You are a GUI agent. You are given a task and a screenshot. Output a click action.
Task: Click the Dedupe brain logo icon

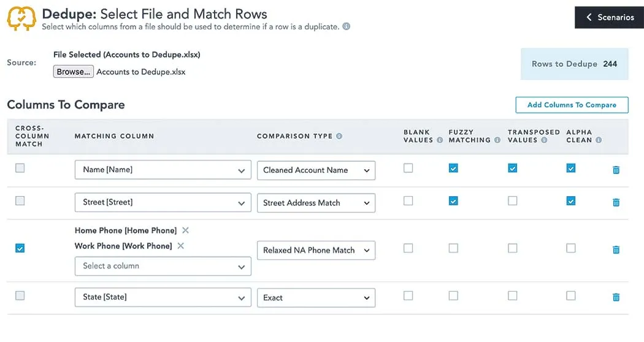click(21, 18)
